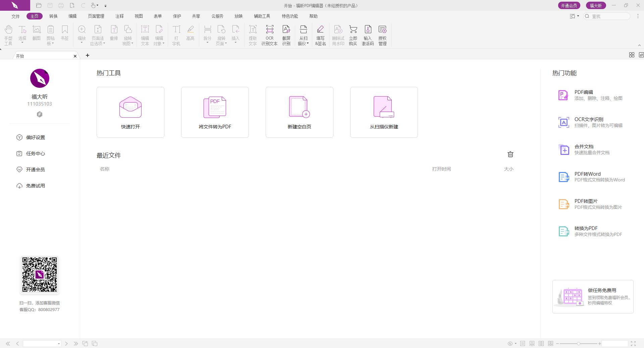Open the page number dropdown in status bar

click(x=59, y=344)
